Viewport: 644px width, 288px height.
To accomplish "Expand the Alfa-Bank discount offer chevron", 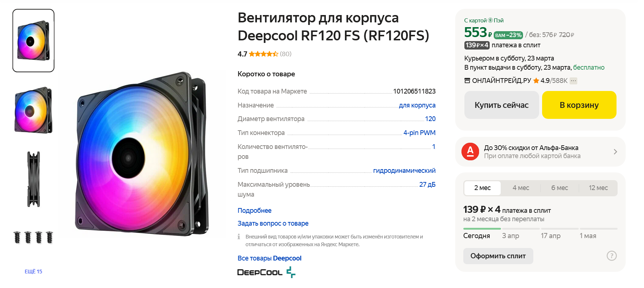I will [x=615, y=152].
